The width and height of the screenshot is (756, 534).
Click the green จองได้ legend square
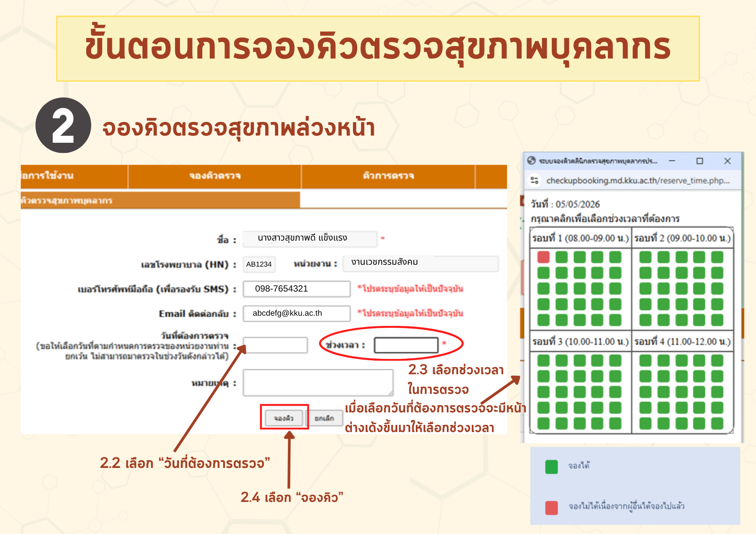(x=552, y=467)
